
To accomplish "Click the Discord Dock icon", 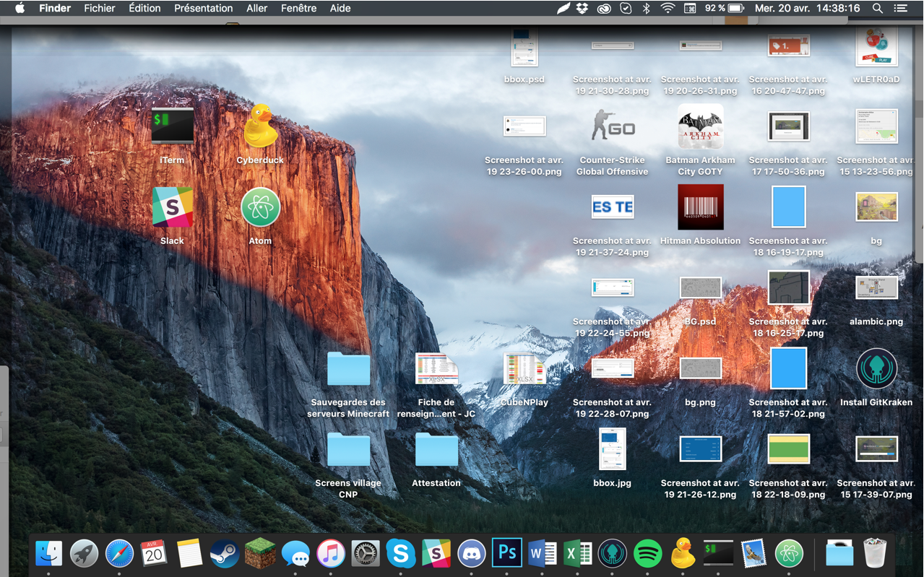I will coord(471,553).
